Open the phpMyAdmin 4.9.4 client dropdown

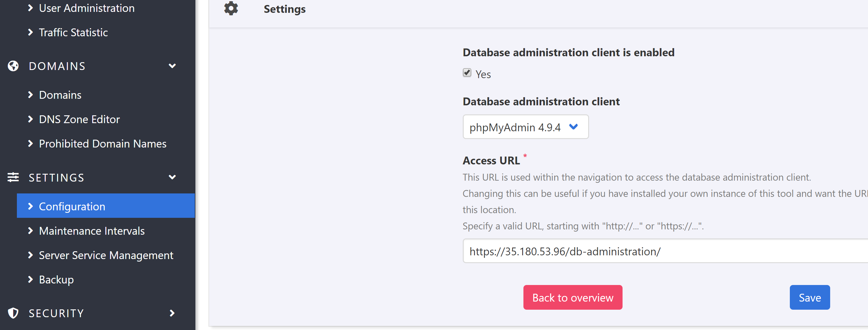[525, 127]
